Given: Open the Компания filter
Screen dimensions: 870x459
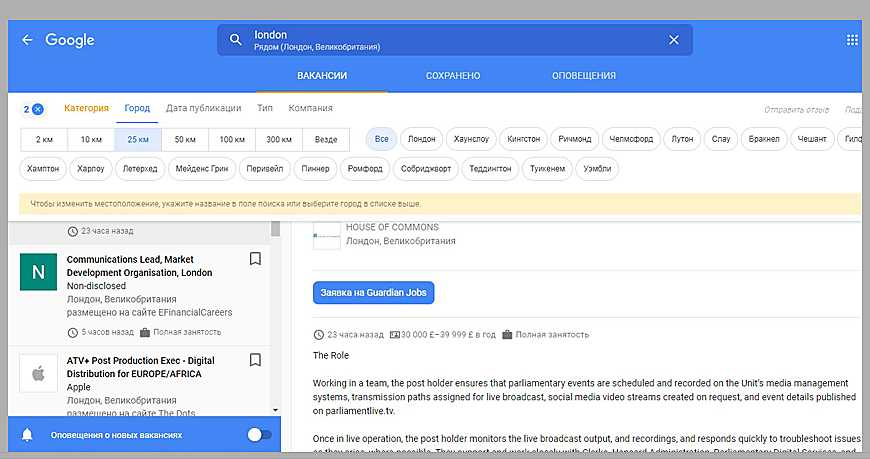Looking at the screenshot, I should (x=310, y=108).
